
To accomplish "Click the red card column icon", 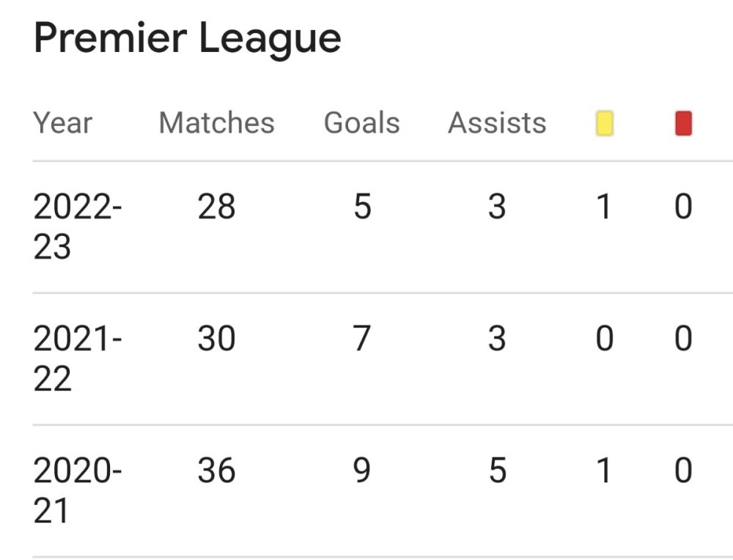I will click(683, 124).
